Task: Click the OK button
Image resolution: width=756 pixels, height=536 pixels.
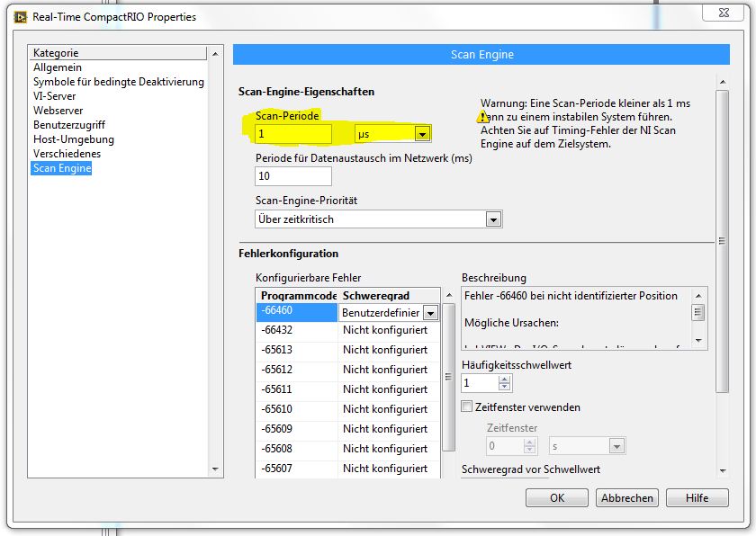Action: [x=556, y=497]
